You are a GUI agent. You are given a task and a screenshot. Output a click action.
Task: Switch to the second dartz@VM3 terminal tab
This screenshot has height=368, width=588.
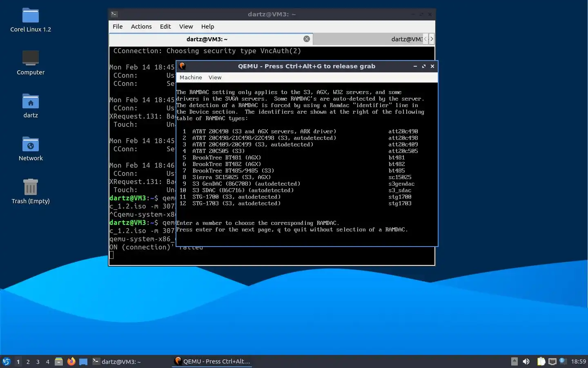[367, 39]
